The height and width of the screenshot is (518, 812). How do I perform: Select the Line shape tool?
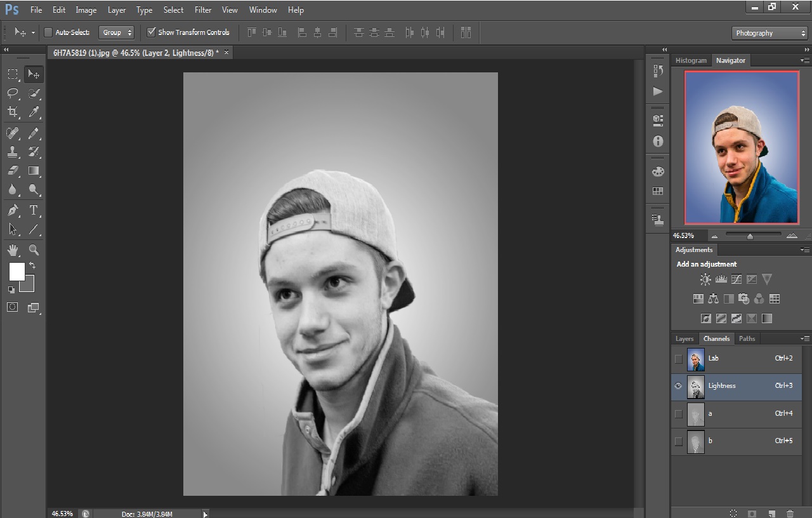[x=34, y=229]
